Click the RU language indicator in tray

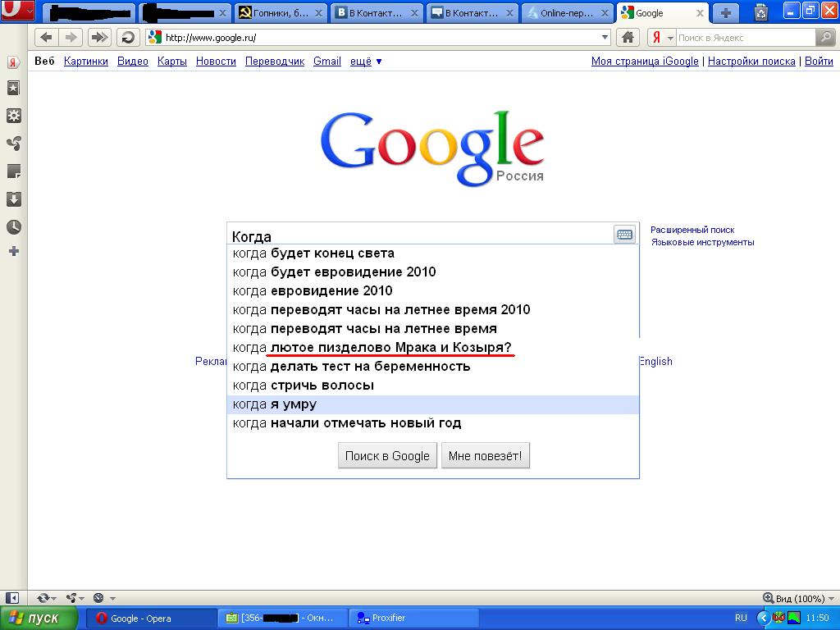point(741,619)
